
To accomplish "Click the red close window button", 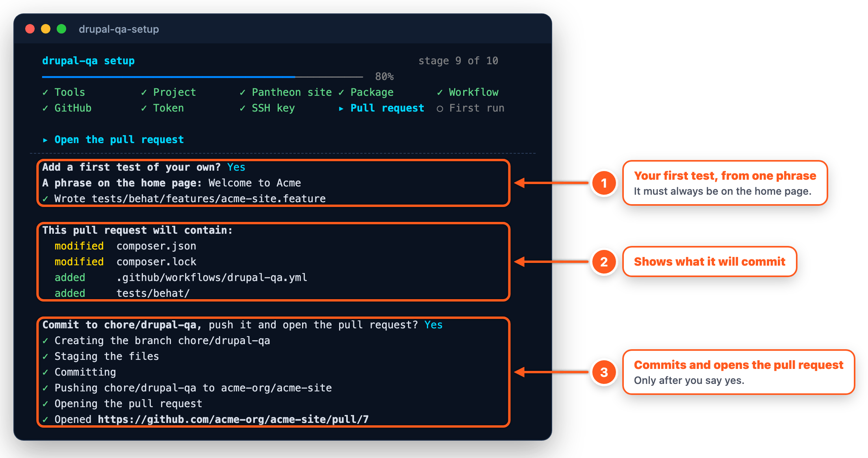I will click(30, 29).
